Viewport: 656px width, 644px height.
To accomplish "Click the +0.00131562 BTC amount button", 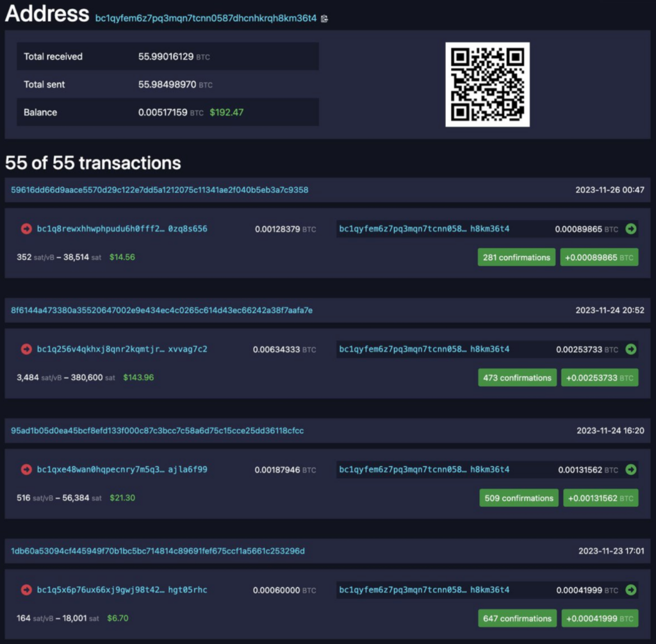I will tap(600, 499).
